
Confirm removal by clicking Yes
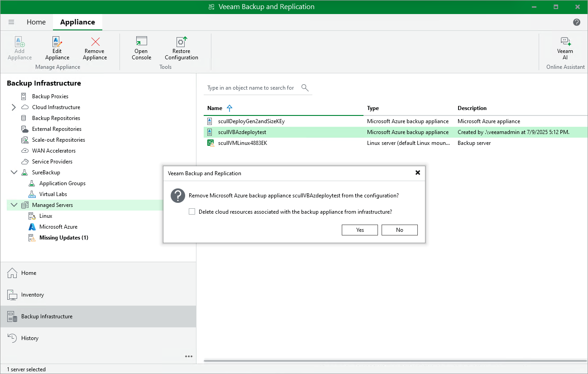click(360, 230)
